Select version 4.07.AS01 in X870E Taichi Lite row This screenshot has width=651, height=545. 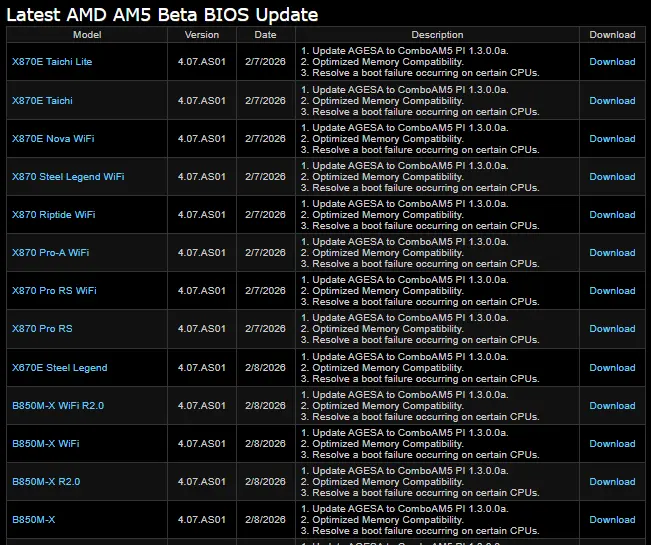(202, 62)
